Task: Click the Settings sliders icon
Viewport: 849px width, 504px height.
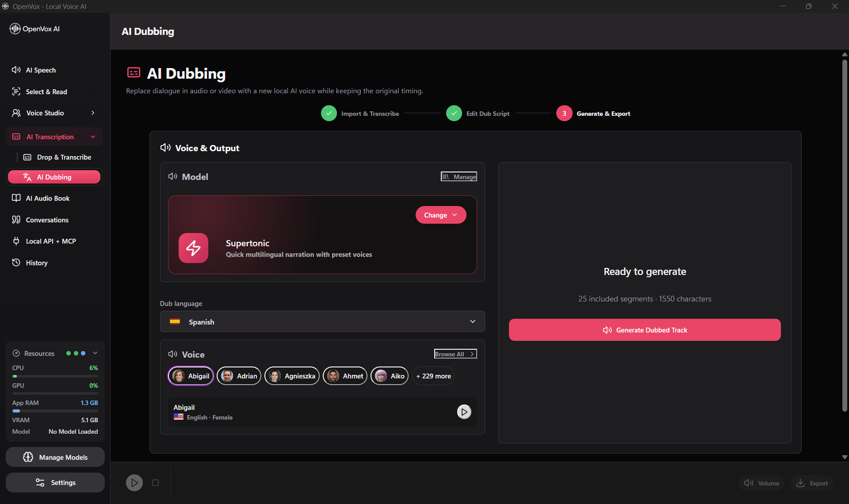Action: click(40, 483)
